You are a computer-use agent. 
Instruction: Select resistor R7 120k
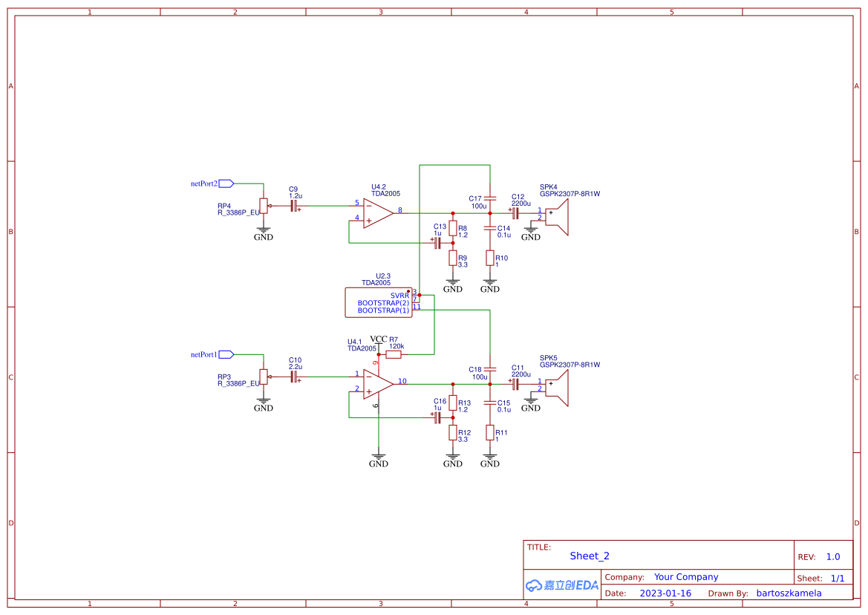tap(394, 354)
